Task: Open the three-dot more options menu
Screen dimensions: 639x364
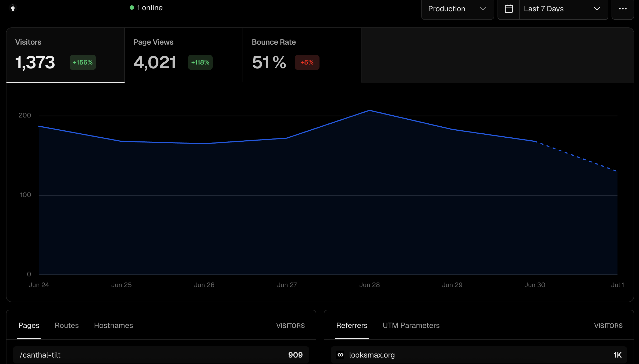Action: tap(623, 9)
